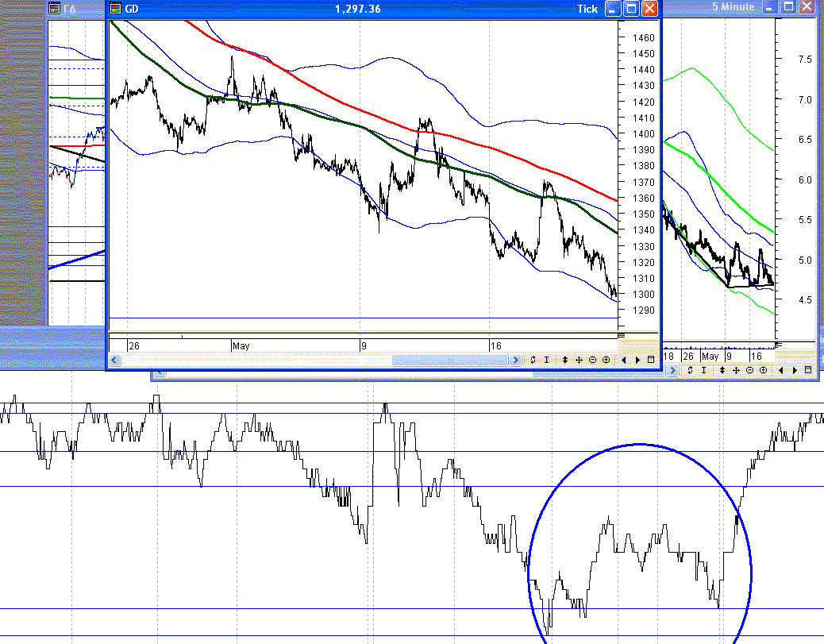824x644 pixels.
Task: Click the refresh icon in the 5 Minute chart toolbar
Action: tap(690, 371)
